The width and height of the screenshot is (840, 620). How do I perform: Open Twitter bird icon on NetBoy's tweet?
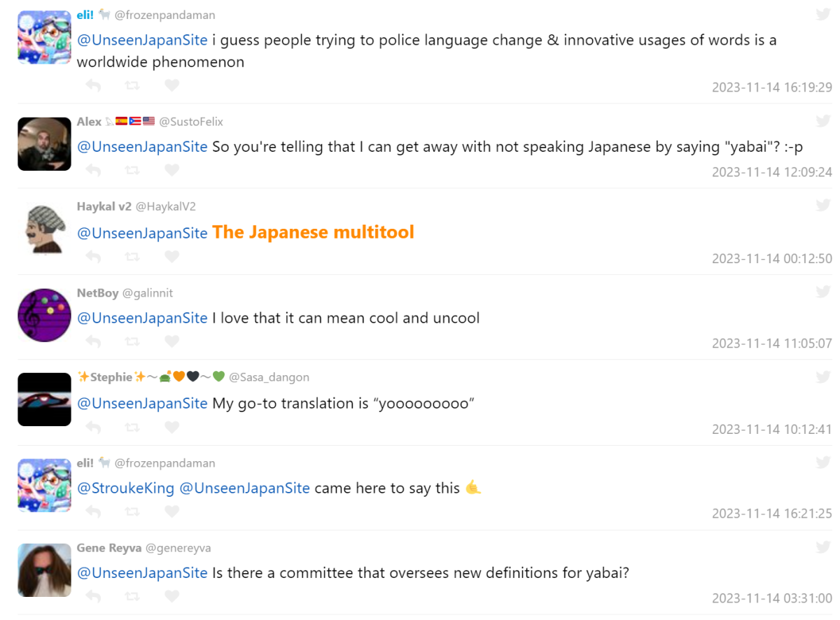pyautogui.click(x=823, y=292)
